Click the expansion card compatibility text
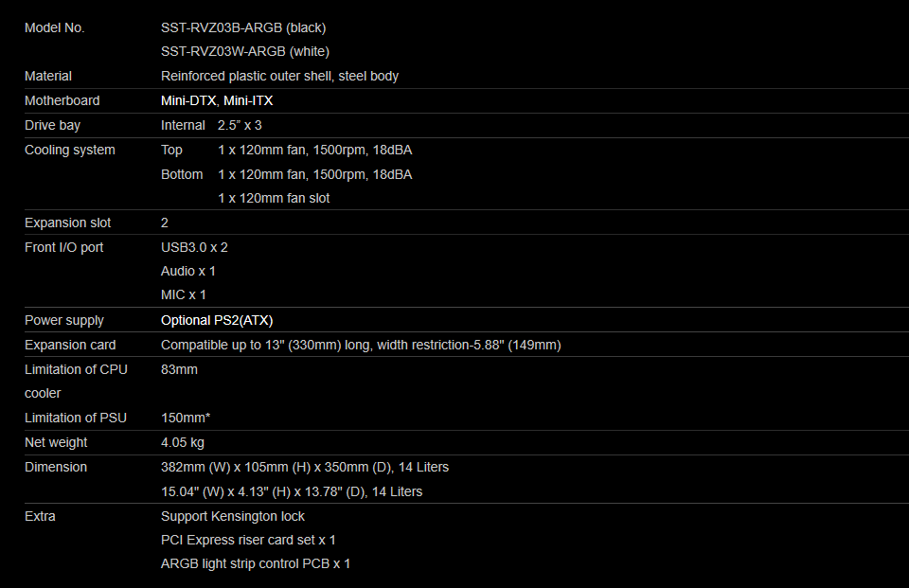909x588 pixels. pos(361,345)
